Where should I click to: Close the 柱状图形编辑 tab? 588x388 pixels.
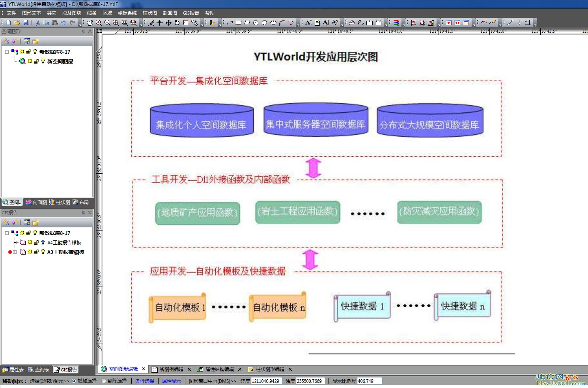coord(290,369)
